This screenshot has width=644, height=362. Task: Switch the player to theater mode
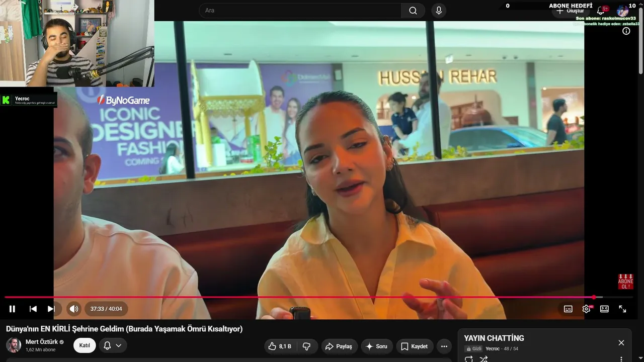(604, 309)
